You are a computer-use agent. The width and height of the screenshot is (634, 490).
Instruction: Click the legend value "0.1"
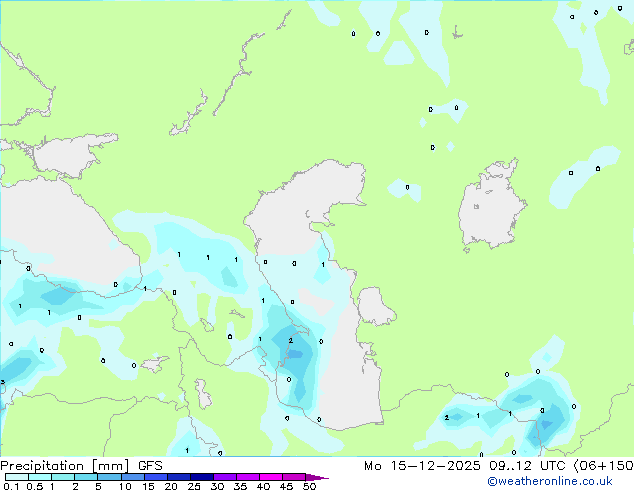pyautogui.click(x=11, y=486)
